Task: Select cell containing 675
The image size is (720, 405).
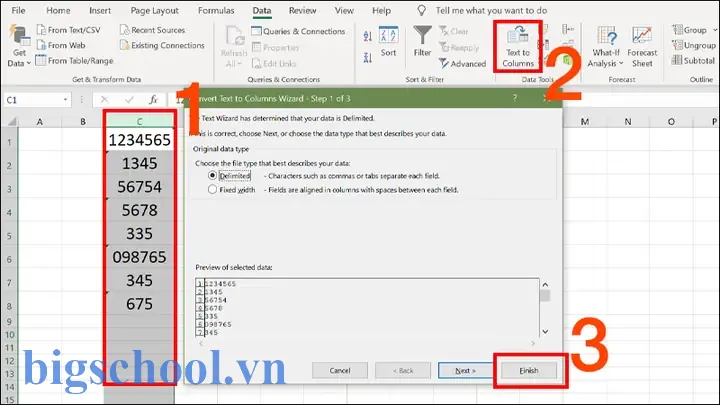Action: 140,304
